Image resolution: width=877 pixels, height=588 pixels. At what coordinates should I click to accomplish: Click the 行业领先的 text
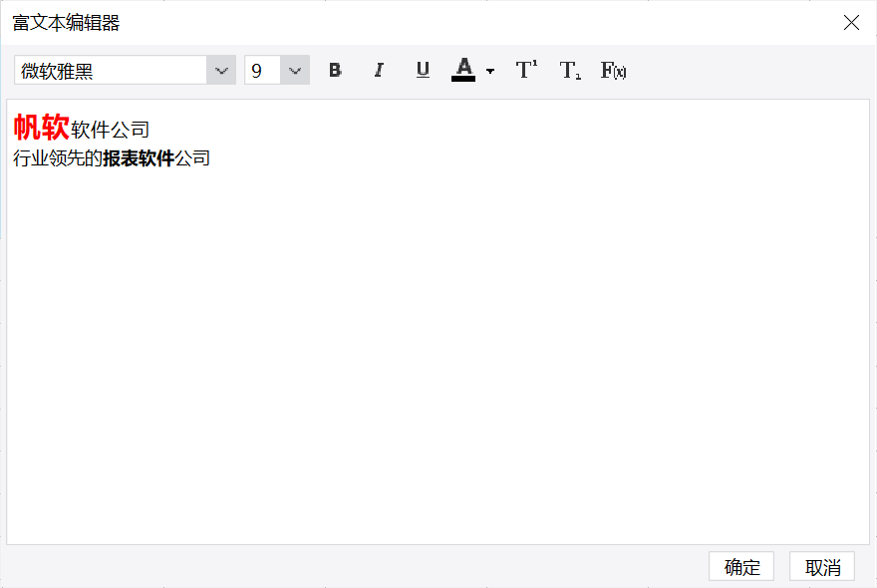tap(58, 158)
